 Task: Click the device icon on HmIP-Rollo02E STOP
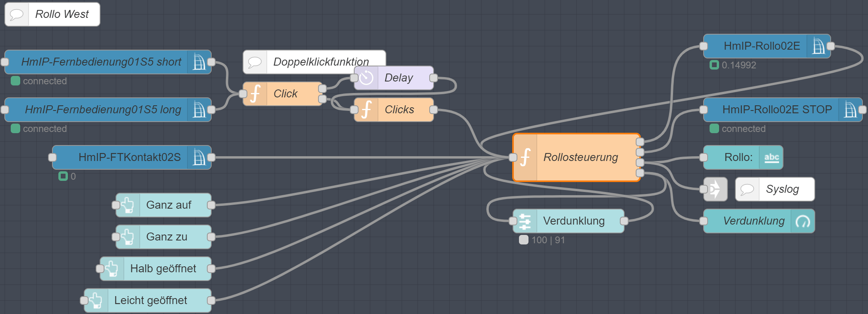[850, 110]
